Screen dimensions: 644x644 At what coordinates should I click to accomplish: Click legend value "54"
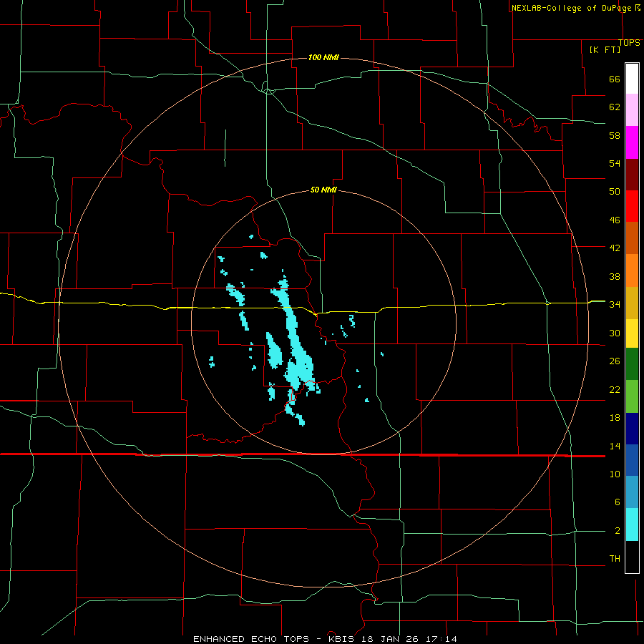click(615, 163)
